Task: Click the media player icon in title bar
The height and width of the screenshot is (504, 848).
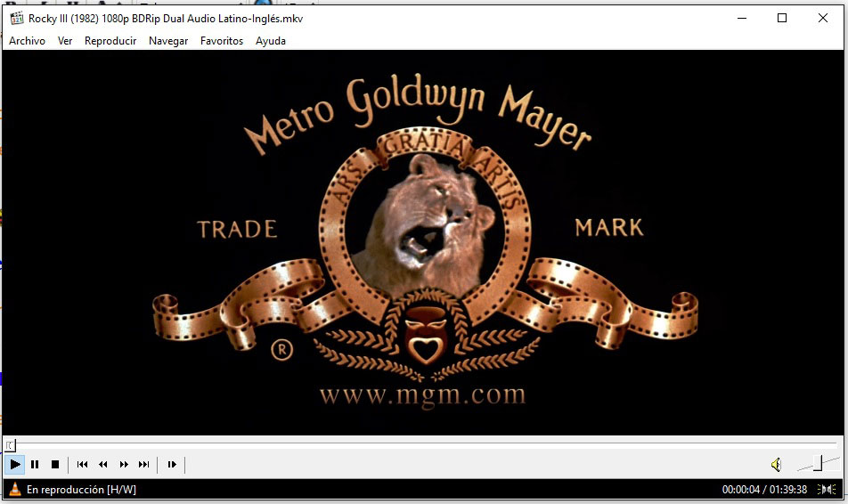Action: [x=17, y=19]
